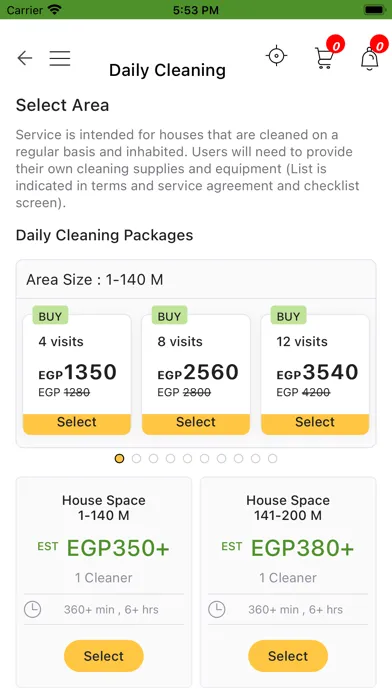Open the notifications bell
Image resolution: width=392 pixels, height=696 pixels.
(369, 59)
